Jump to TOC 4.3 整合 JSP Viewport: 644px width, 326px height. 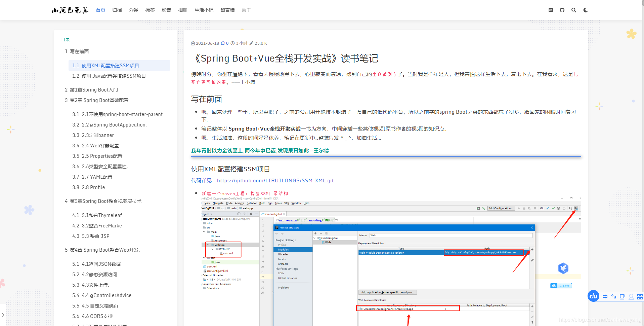91,236
